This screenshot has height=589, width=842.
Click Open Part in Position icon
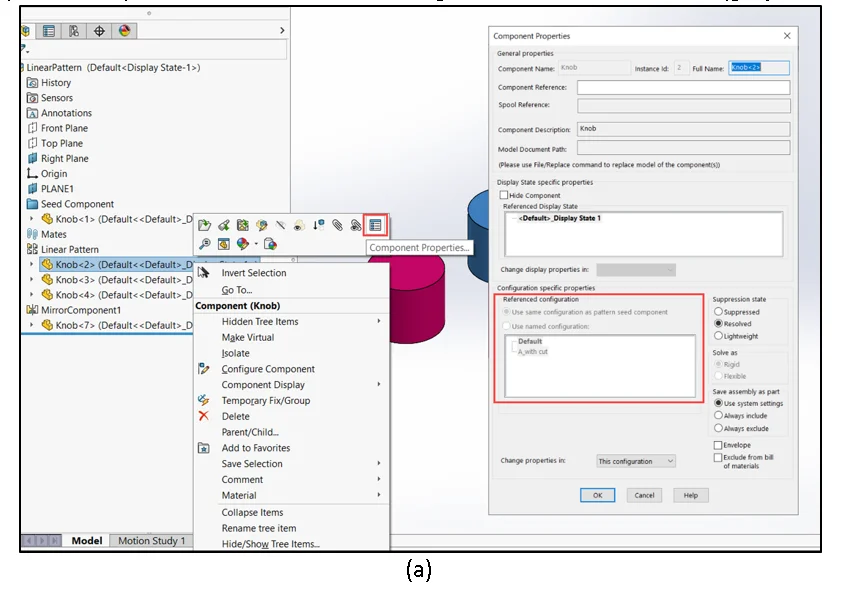coord(243,226)
